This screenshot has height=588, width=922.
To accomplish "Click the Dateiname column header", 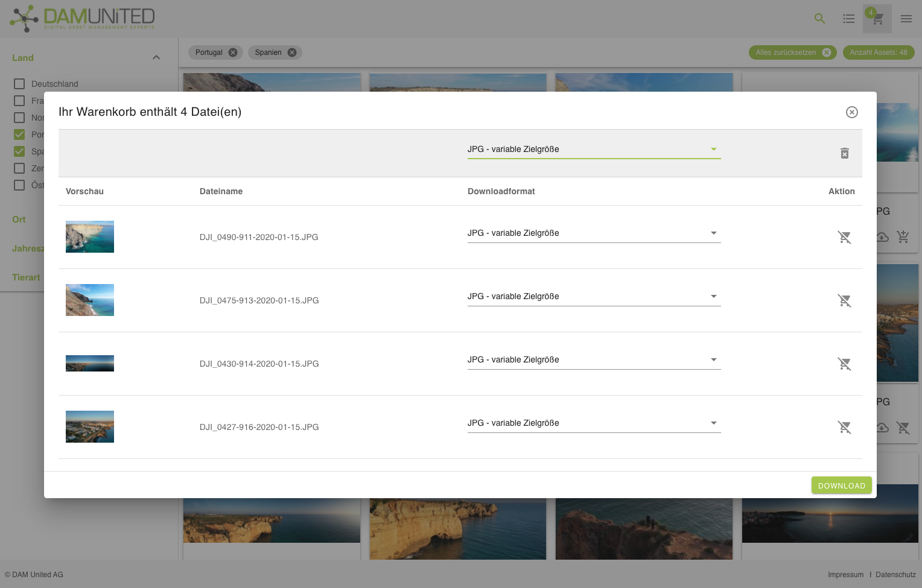I will click(x=221, y=191).
